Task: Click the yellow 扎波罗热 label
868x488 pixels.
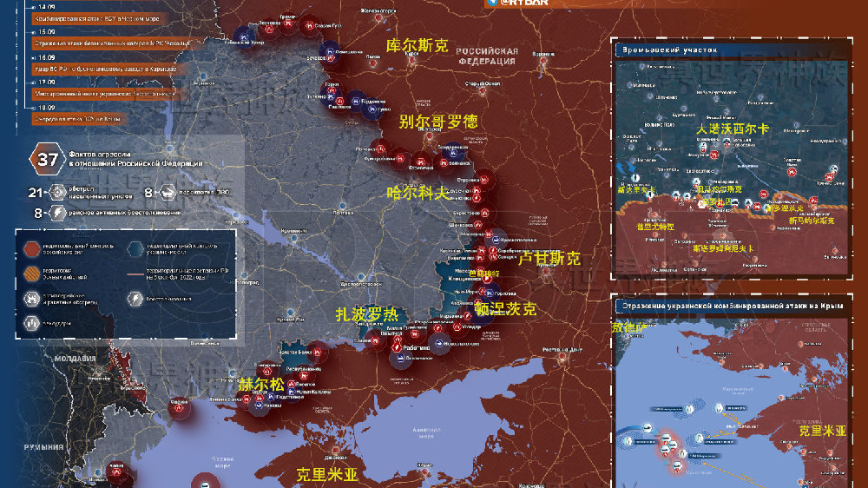Action: tap(367, 314)
